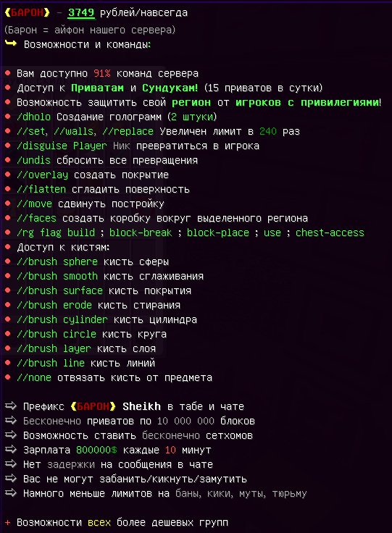Select the //brush sphere command text
Image resolution: width=392 pixels, height=533 pixels.
tap(57, 261)
